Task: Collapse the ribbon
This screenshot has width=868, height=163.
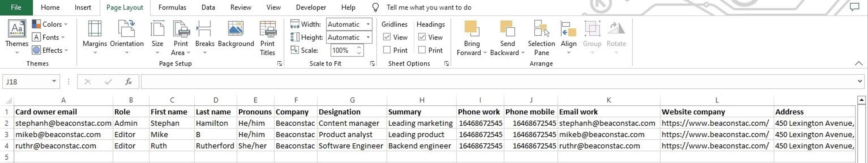Action: [859, 63]
